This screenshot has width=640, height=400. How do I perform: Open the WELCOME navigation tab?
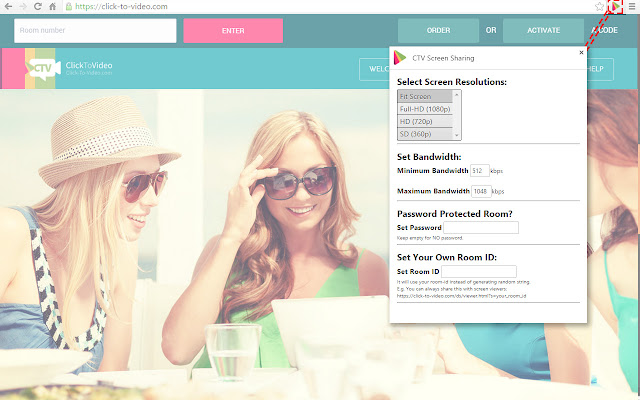(x=375, y=69)
